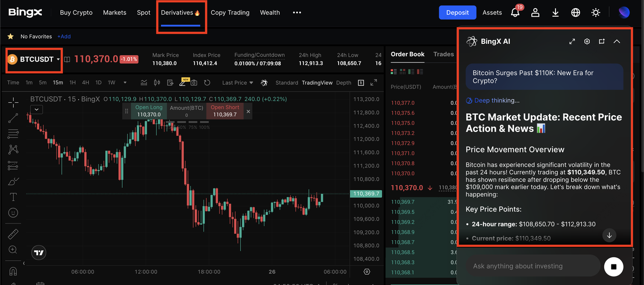Click the scroll-down arrow in AI chat
Viewport: 644px width, 285px height.
coord(609,235)
